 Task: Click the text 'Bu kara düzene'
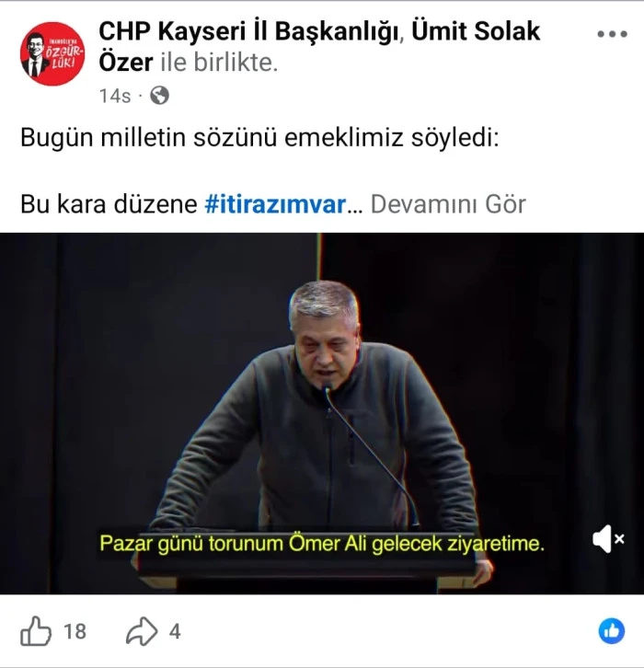109,204
